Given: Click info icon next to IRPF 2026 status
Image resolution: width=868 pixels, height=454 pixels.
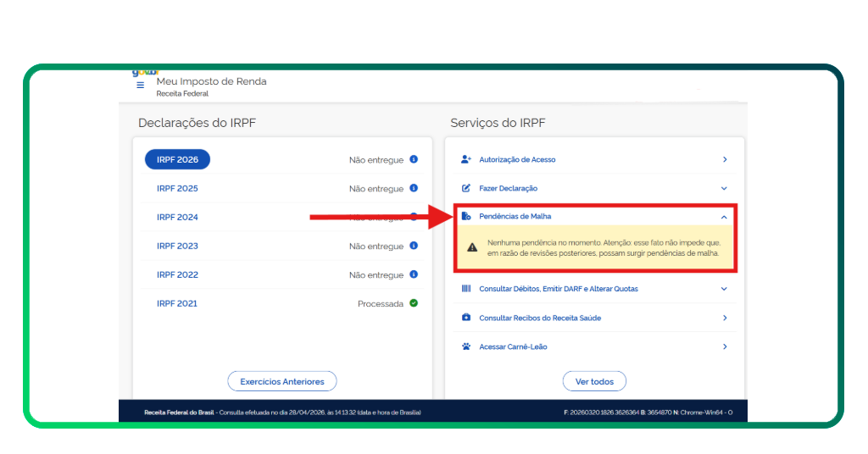Looking at the screenshot, I should 414,159.
